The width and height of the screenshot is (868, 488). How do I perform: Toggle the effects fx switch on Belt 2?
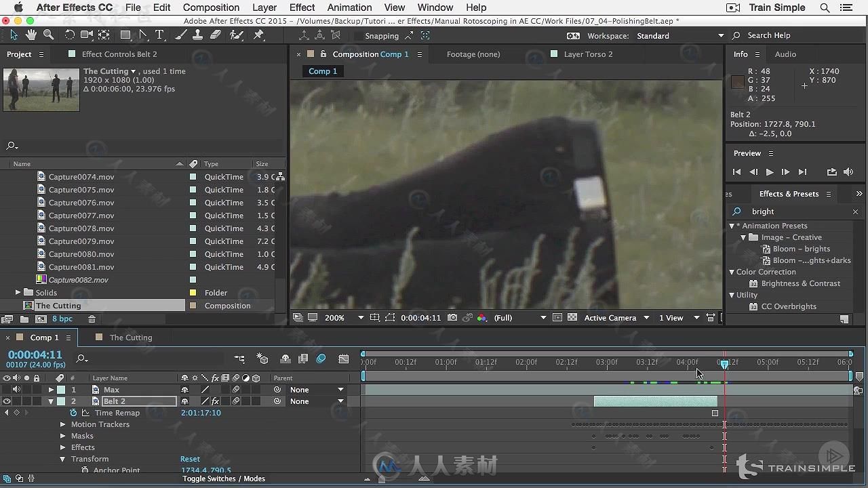click(x=216, y=401)
